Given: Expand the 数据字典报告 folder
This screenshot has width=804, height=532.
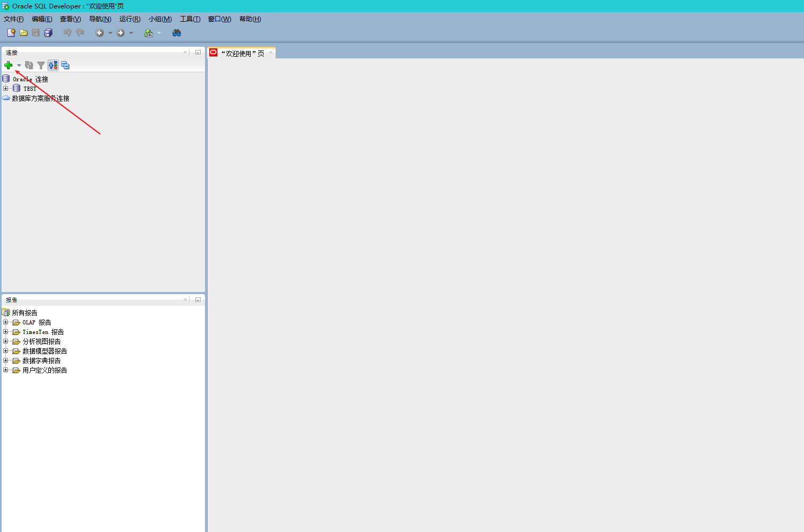Looking at the screenshot, I should (x=6, y=361).
